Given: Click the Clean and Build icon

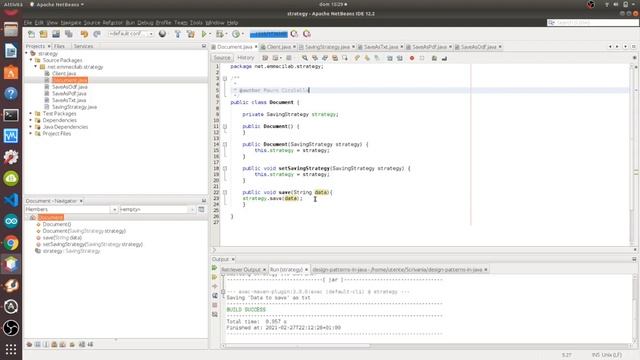Looking at the screenshot, I should (x=191, y=34).
